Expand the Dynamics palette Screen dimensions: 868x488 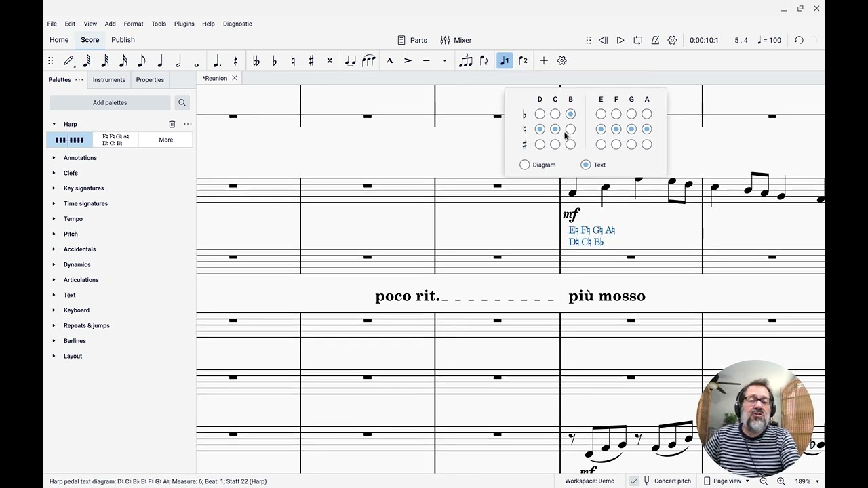(x=54, y=264)
